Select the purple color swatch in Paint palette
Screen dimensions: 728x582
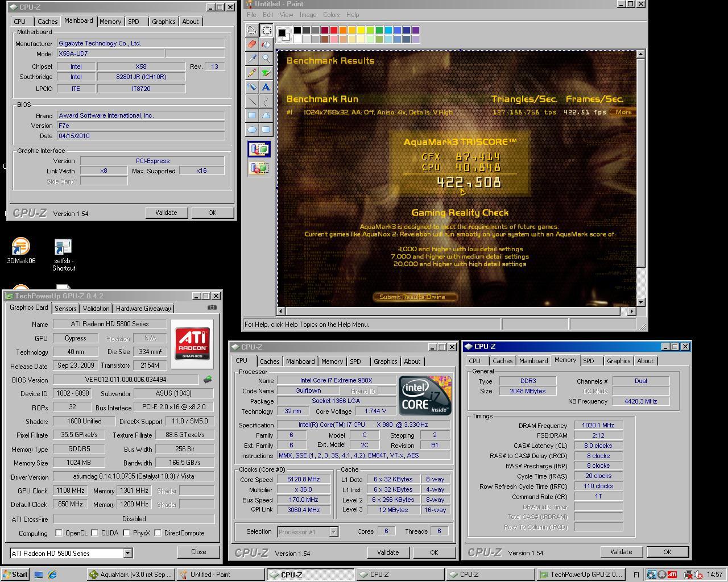[415, 30]
